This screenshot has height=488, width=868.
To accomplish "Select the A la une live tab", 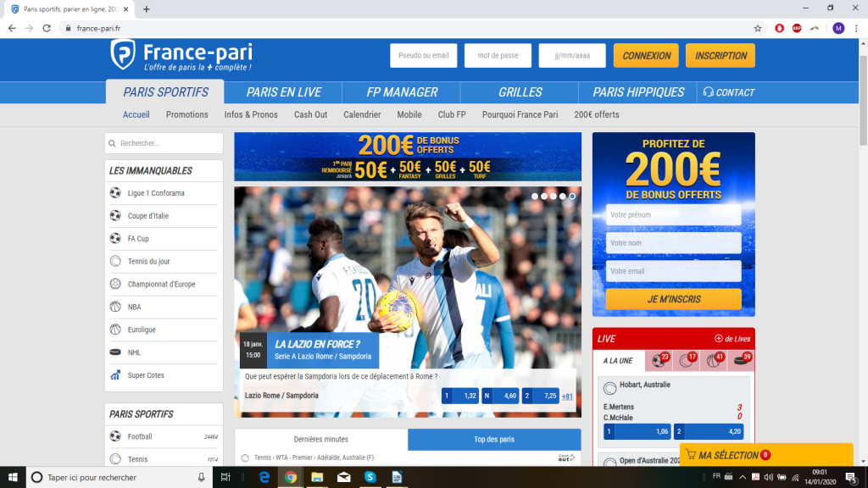I will [x=618, y=361].
